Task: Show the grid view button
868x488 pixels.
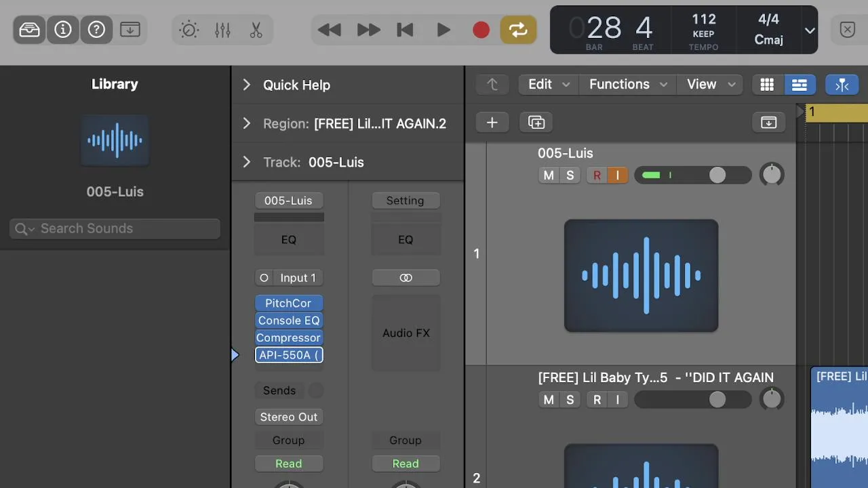Action: pyautogui.click(x=767, y=84)
